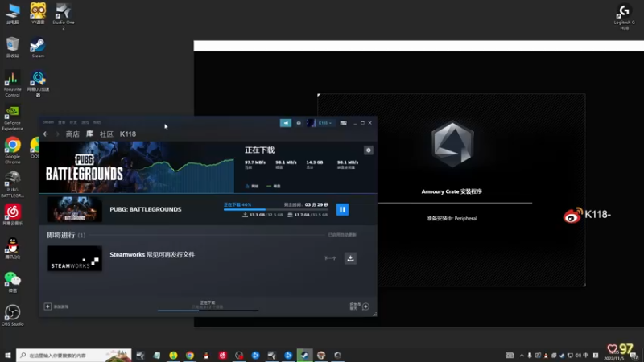Click the add game plus icon
644x362 pixels.
coord(47,306)
